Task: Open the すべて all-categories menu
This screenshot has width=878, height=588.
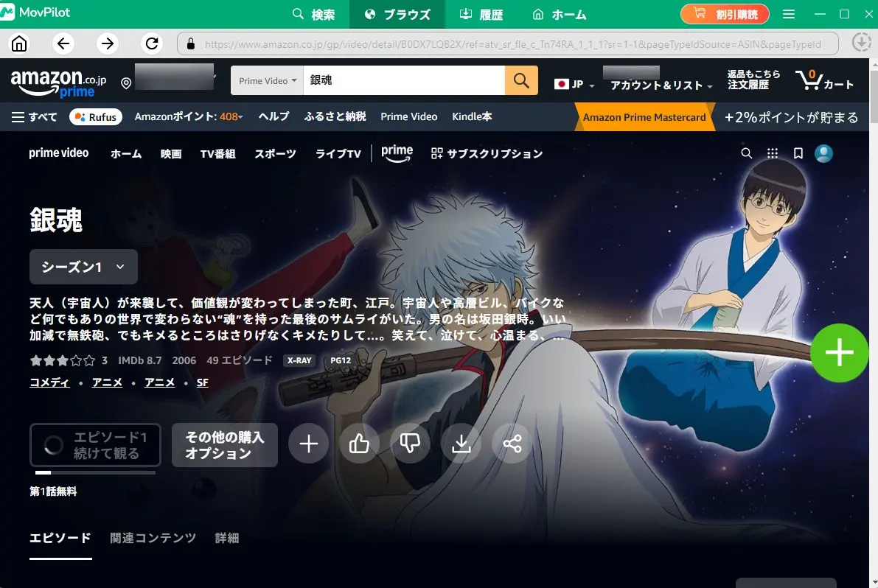Action: (34, 117)
